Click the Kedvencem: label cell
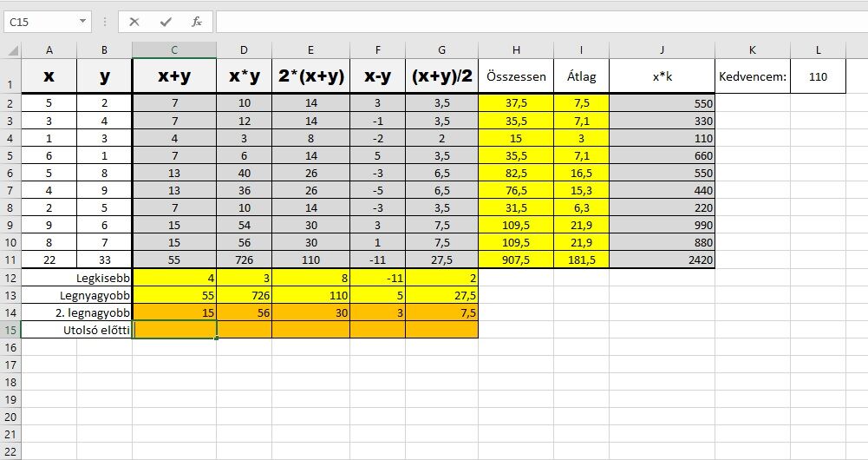 pos(753,76)
